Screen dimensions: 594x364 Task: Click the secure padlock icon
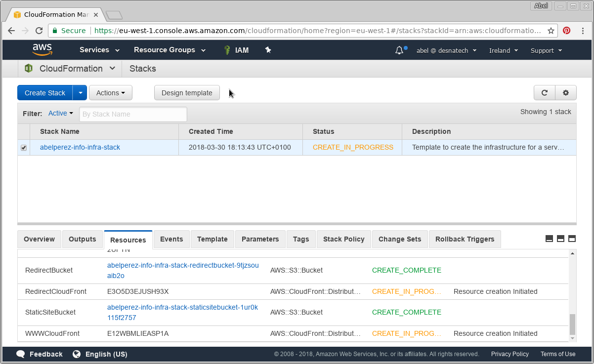(x=55, y=31)
